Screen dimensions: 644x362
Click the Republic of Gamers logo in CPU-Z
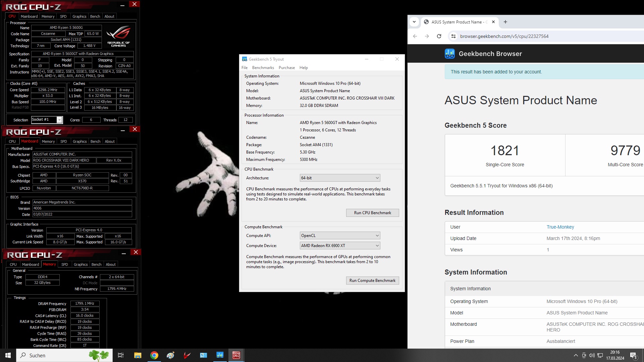coord(118,36)
